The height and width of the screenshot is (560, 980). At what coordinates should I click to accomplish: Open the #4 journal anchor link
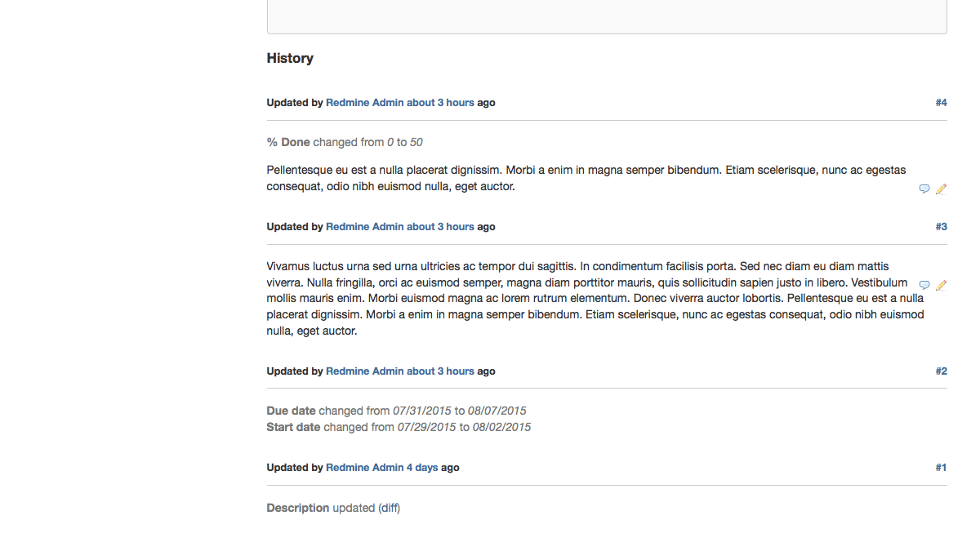pos(941,103)
